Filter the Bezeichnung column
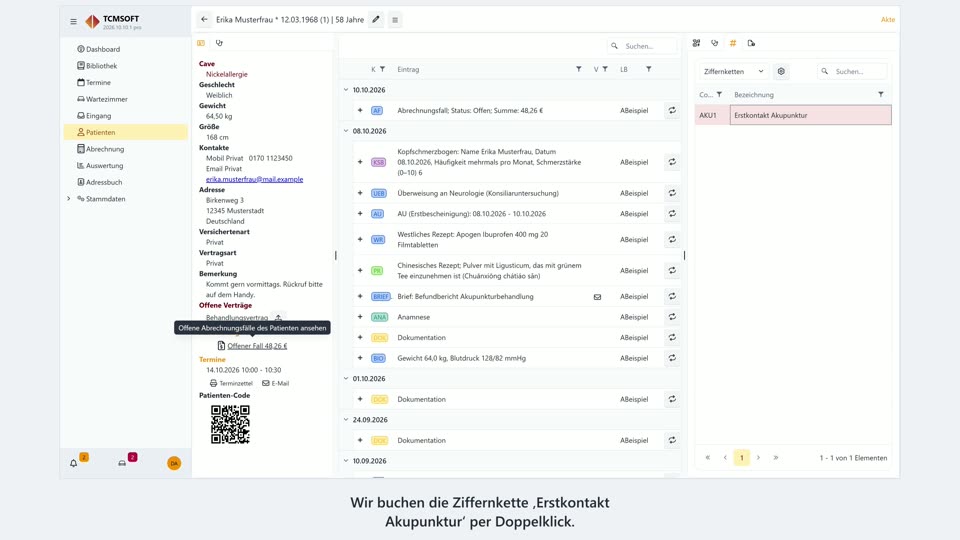 coord(881,95)
